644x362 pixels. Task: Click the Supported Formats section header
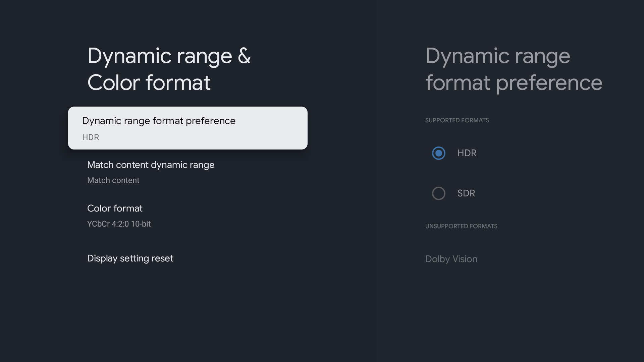(457, 120)
